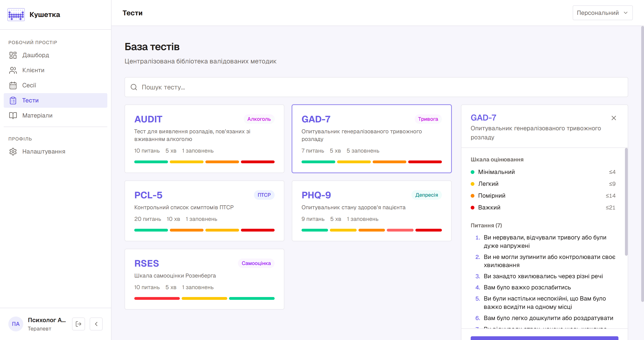Screen dimensions: 644x340
Task: Click the green dot beside Мінімальний
Action: tap(473, 172)
